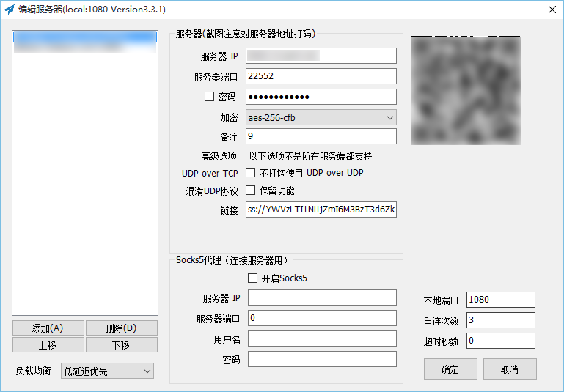564x392 pixels.
Task: Click the 上移 move up button
Action: [48, 345]
